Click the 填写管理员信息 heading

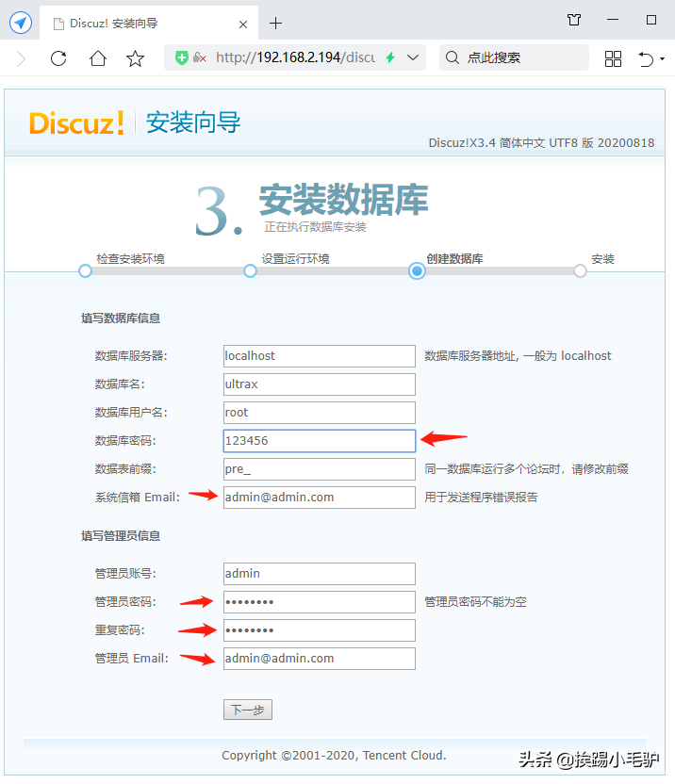pyautogui.click(x=121, y=536)
